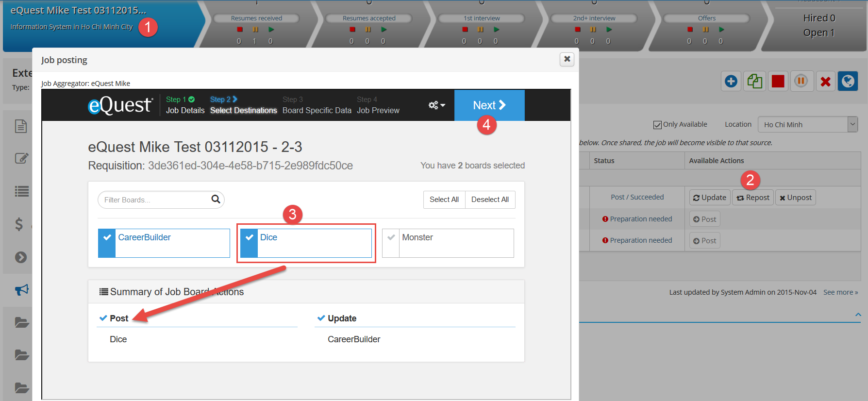Click CareerBuilder under the Update summary

pyautogui.click(x=354, y=339)
